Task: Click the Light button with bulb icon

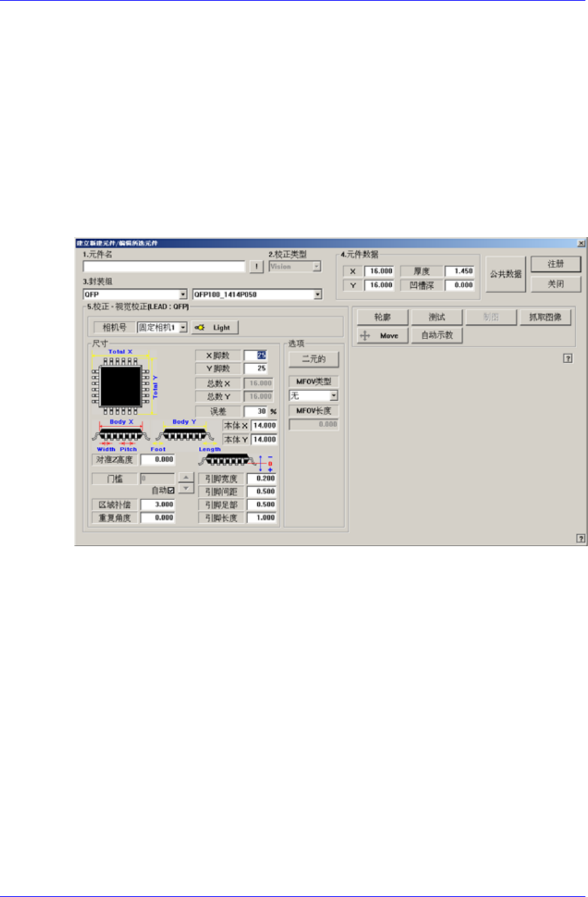Action: (215, 327)
